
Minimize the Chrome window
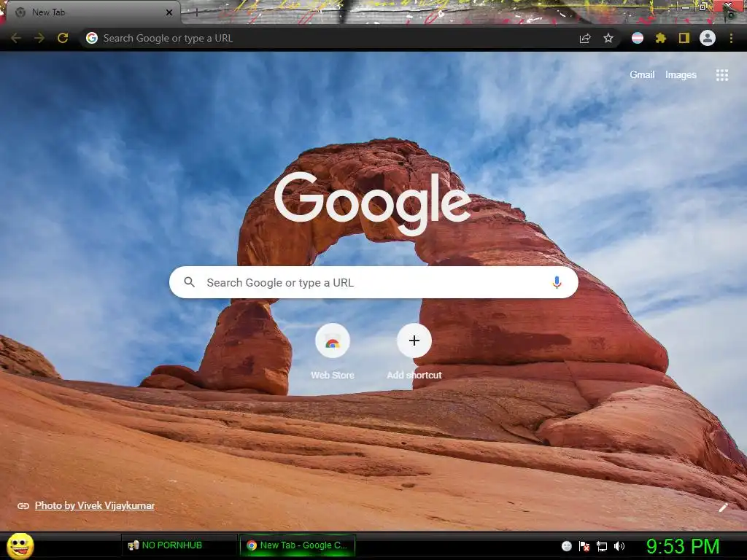point(686,7)
